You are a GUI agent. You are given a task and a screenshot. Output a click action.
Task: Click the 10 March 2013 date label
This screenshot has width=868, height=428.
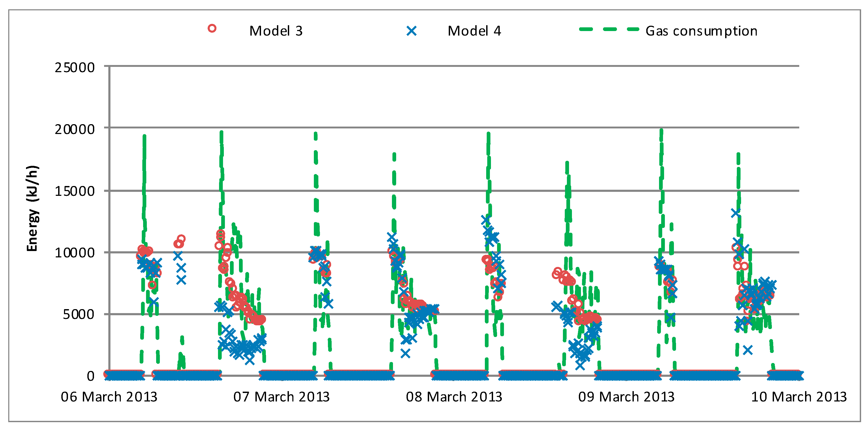tap(799, 397)
